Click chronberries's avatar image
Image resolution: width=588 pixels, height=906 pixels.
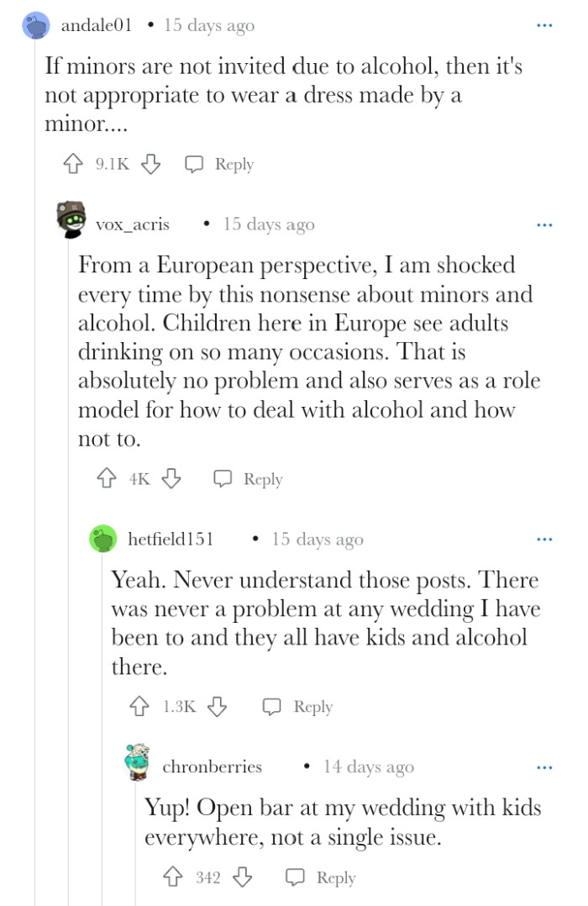(x=136, y=763)
